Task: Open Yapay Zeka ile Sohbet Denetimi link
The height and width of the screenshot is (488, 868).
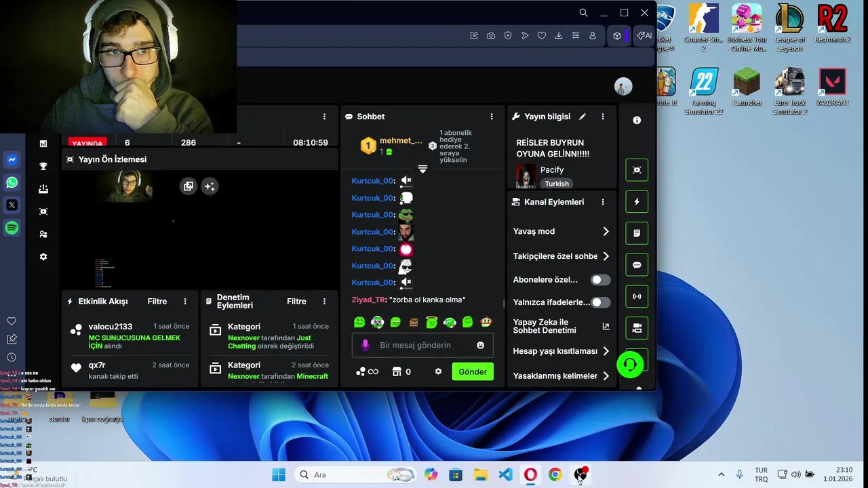Action: pos(561,326)
